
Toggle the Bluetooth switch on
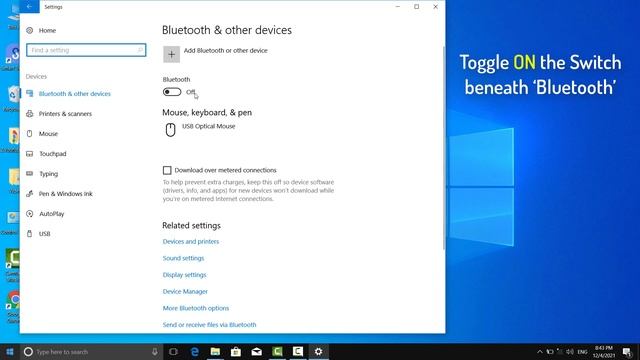(x=172, y=92)
